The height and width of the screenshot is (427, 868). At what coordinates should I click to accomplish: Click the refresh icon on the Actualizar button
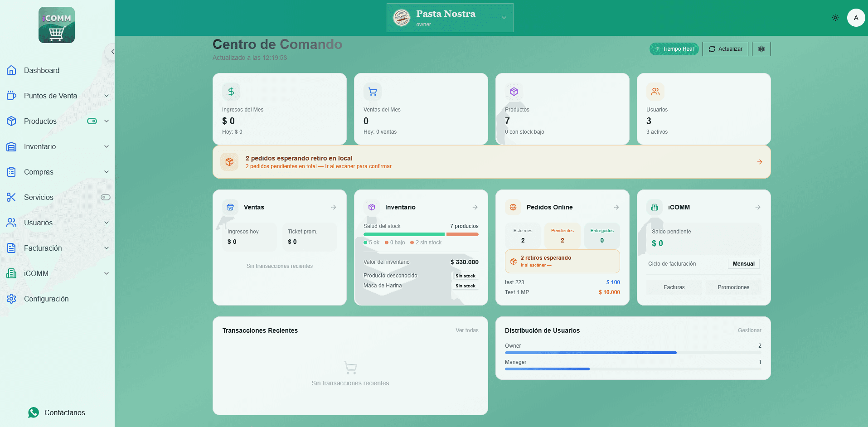click(x=712, y=49)
